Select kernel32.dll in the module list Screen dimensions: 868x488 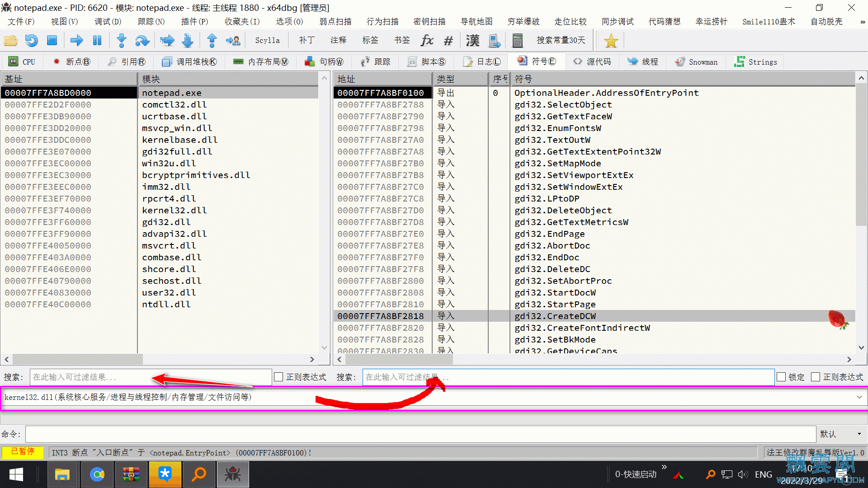[174, 210]
